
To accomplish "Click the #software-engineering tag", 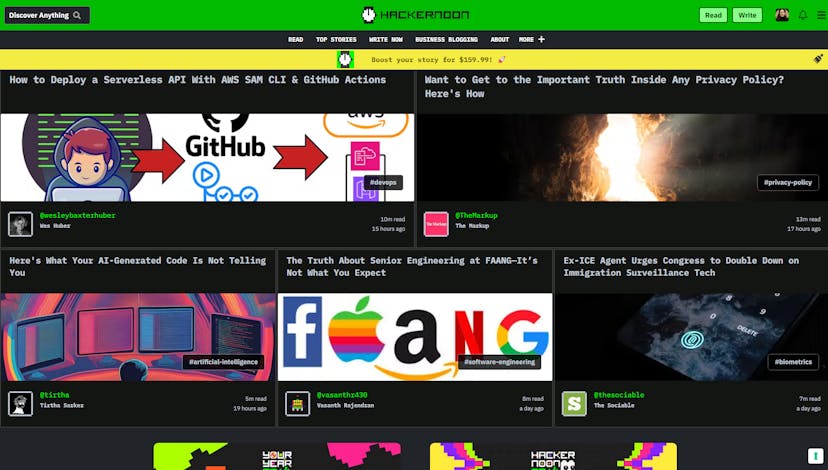I will [x=500, y=362].
